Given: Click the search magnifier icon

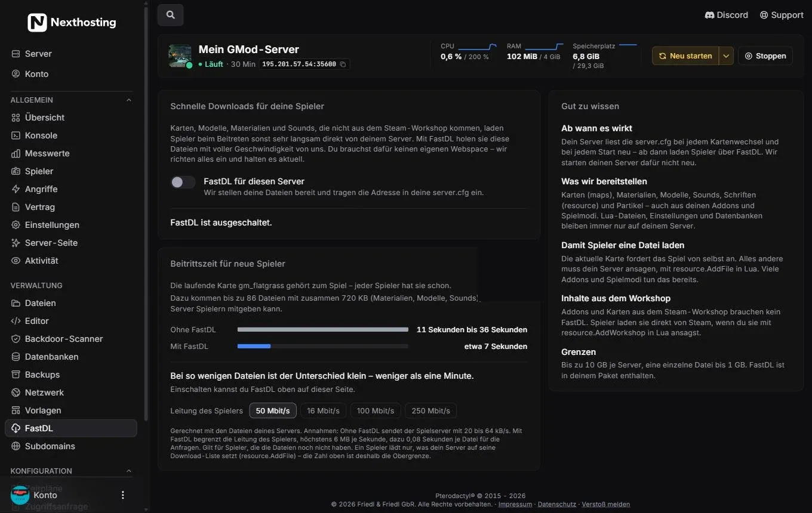Looking at the screenshot, I should tap(171, 15).
